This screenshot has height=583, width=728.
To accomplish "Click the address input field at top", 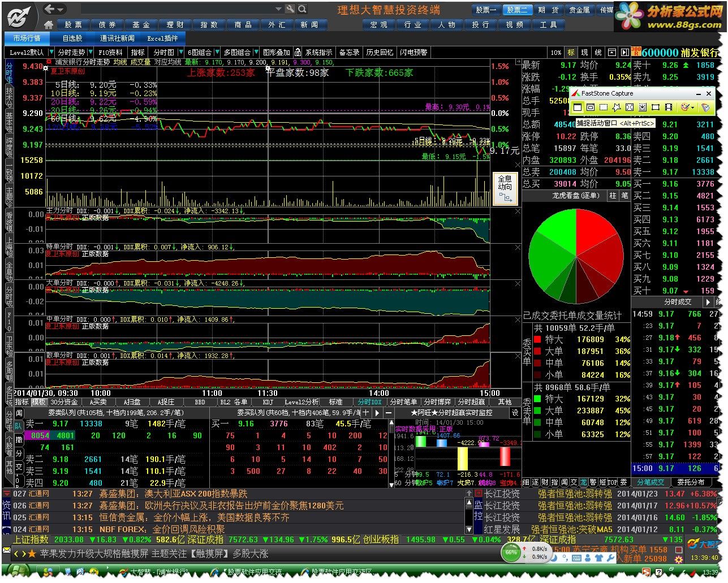I will [178, 9].
